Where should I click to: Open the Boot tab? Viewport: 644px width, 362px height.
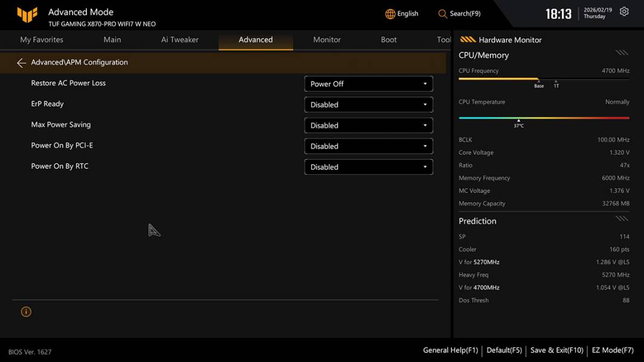coord(388,40)
